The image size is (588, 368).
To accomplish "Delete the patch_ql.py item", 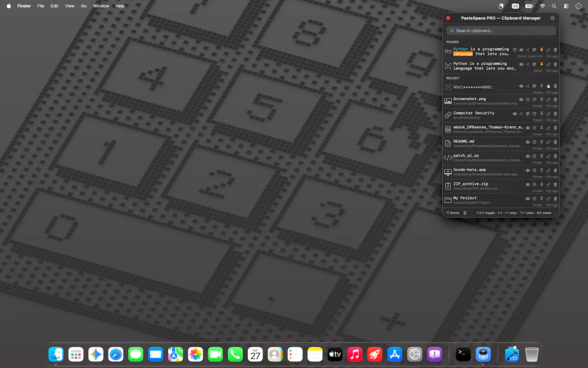I will 555,156.
